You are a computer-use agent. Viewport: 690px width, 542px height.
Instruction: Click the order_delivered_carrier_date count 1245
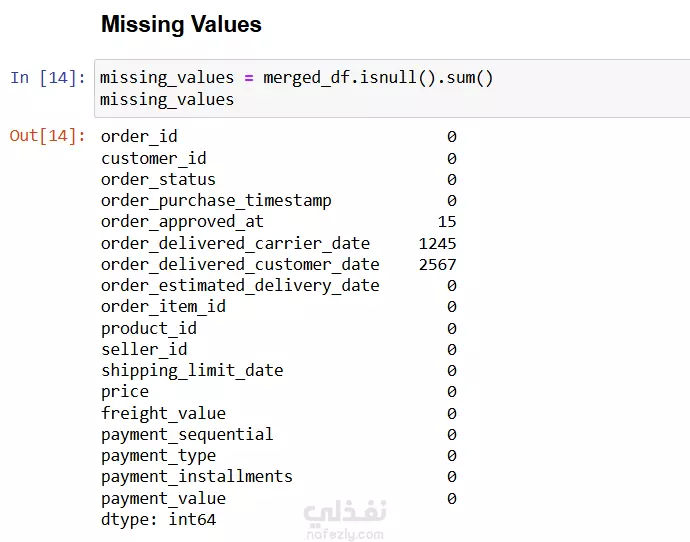437,243
